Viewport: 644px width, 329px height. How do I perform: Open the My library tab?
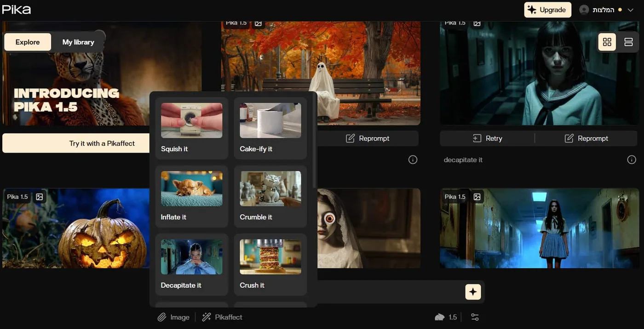pos(78,42)
